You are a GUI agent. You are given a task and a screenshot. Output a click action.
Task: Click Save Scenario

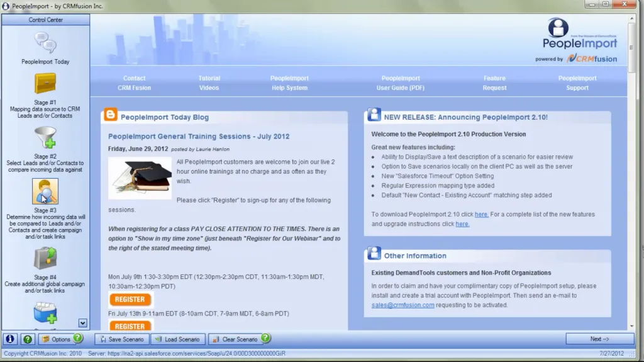[122, 339]
